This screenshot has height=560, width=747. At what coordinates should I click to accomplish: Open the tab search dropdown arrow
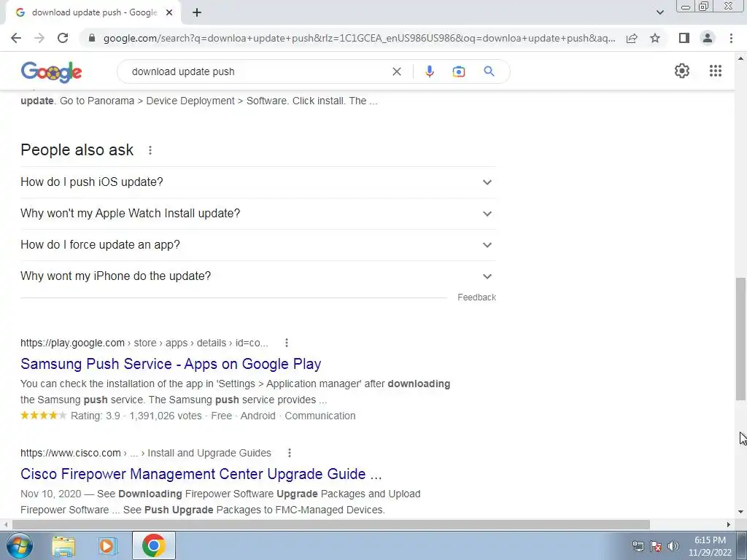(659, 12)
